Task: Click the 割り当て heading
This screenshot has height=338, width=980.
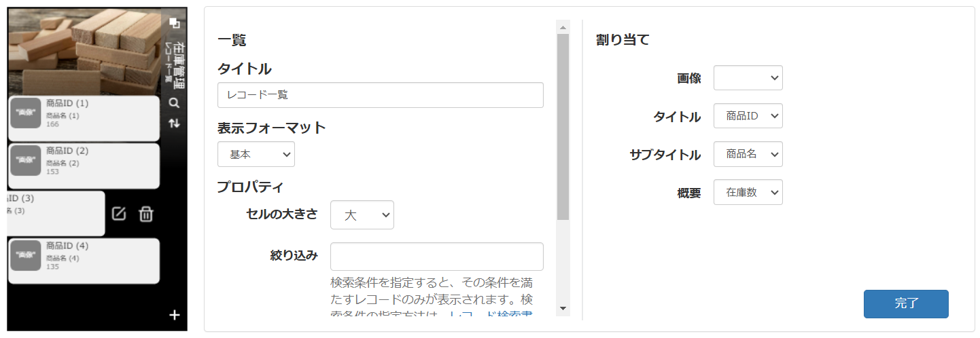Action: (x=623, y=40)
